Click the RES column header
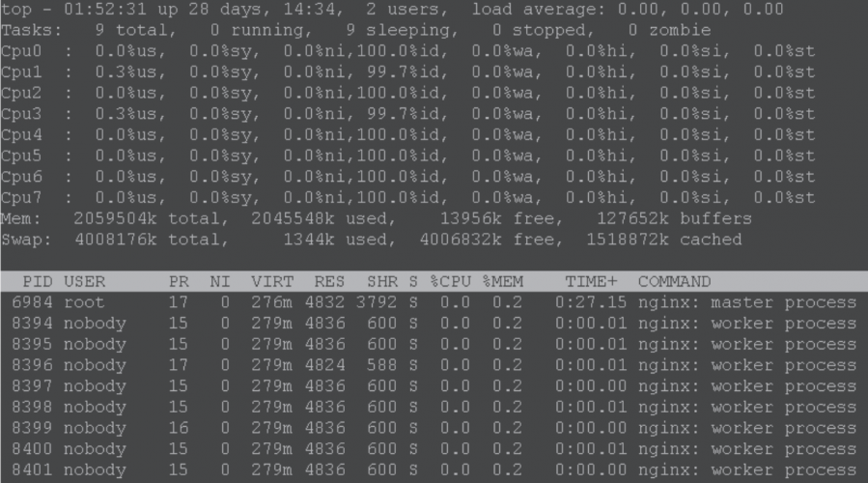 (329, 282)
